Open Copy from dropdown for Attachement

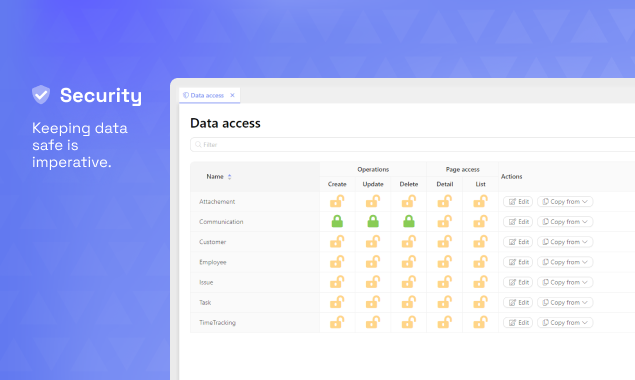click(565, 201)
